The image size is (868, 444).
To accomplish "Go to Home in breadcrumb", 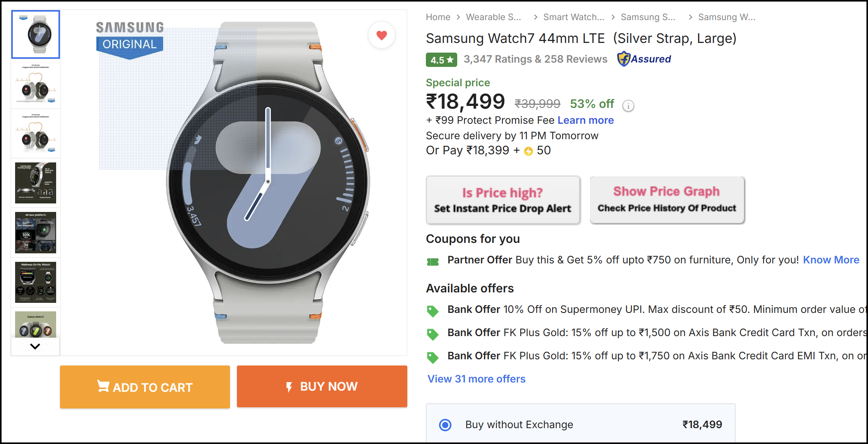I will 438,17.
